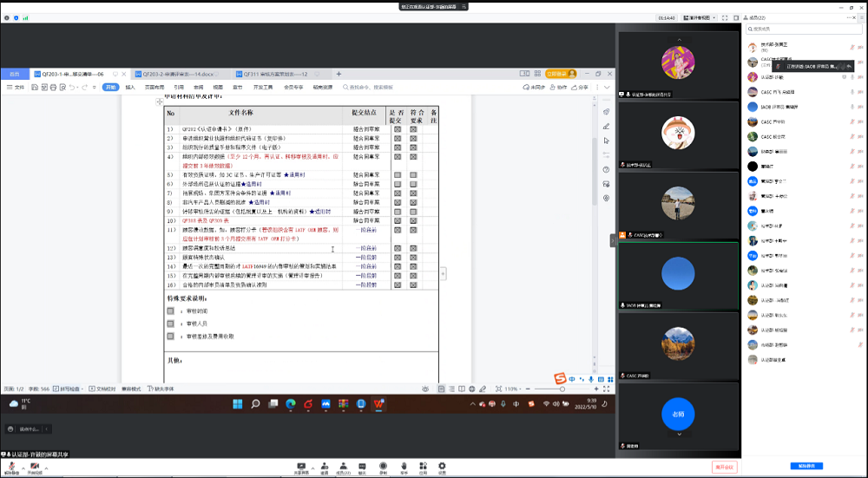Screen dimensions: 868x478
Task: Expand audio options arrow beside microphone
Action: [x=23, y=468]
